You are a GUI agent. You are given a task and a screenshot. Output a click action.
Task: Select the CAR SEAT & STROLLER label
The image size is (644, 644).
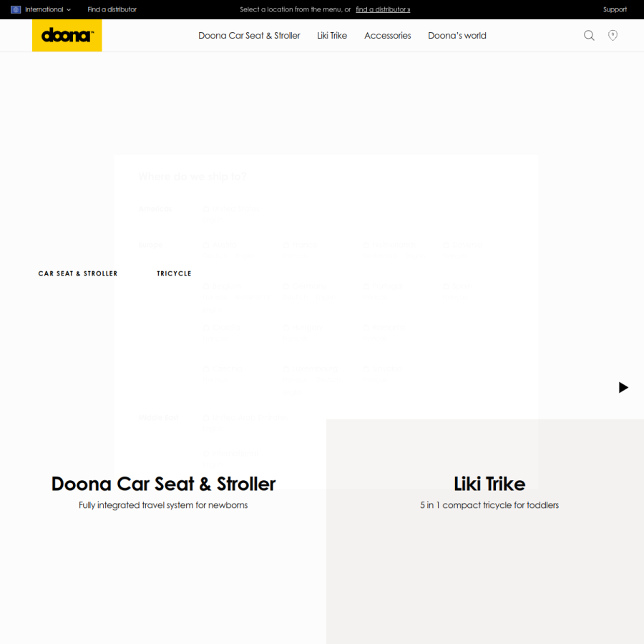(77, 273)
